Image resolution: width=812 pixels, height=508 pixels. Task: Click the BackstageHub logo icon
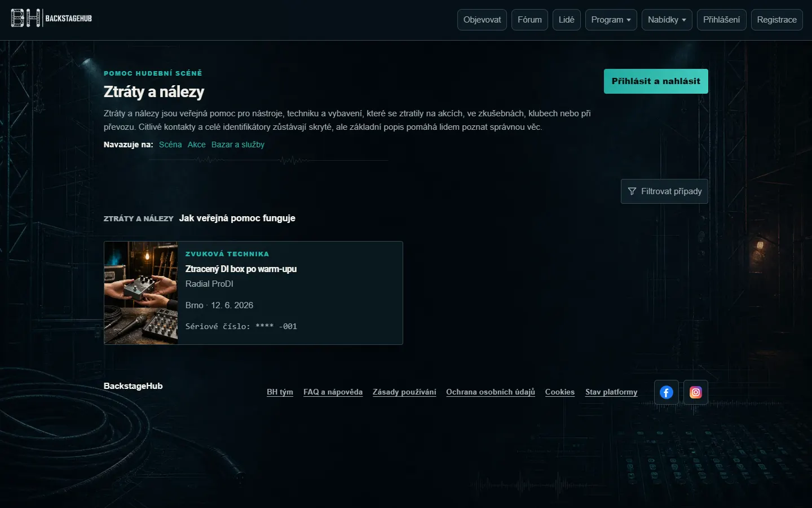[26, 18]
